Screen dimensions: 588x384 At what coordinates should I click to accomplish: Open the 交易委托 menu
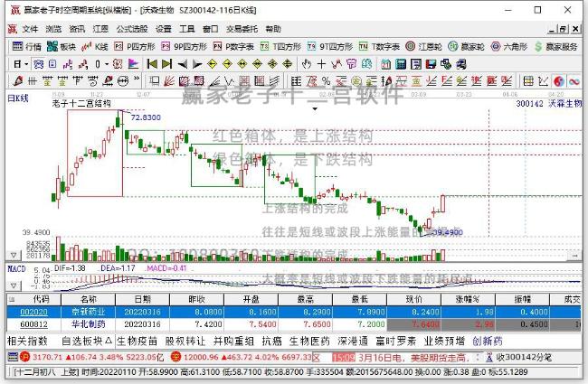click(242, 29)
